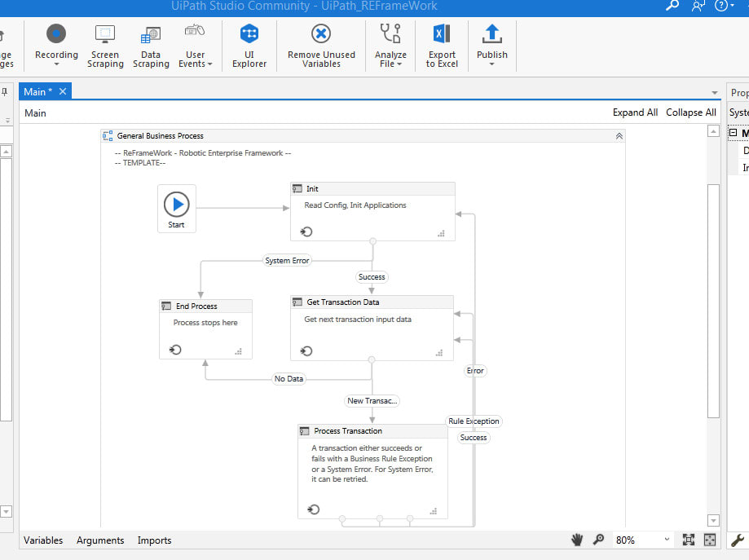Image resolution: width=749 pixels, height=560 pixels.
Task: Toggle the overview minimap icon
Action: (x=710, y=540)
